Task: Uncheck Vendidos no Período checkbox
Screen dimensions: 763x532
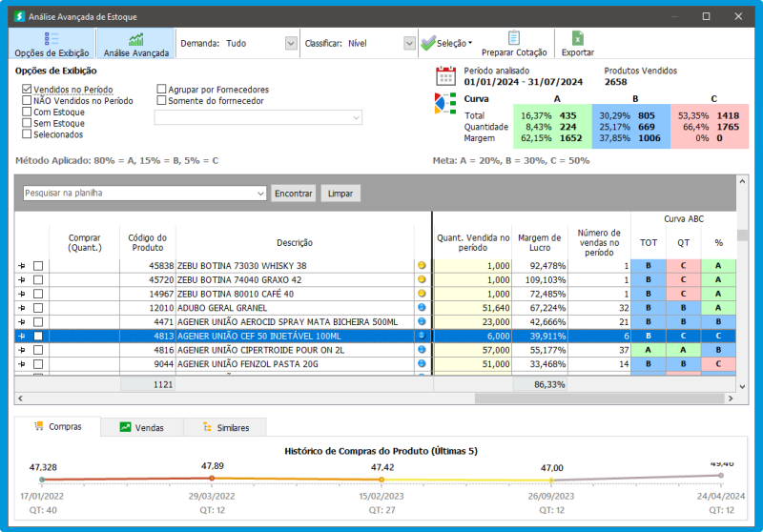Action: point(27,89)
